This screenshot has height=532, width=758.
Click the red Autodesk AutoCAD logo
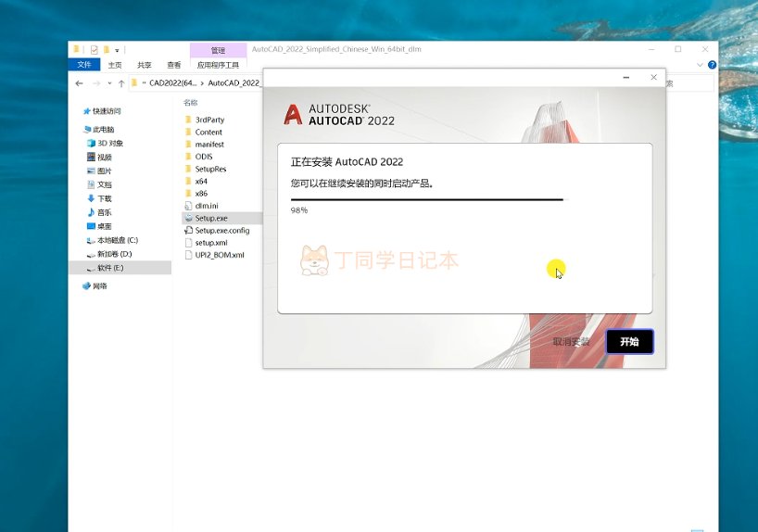[293, 115]
